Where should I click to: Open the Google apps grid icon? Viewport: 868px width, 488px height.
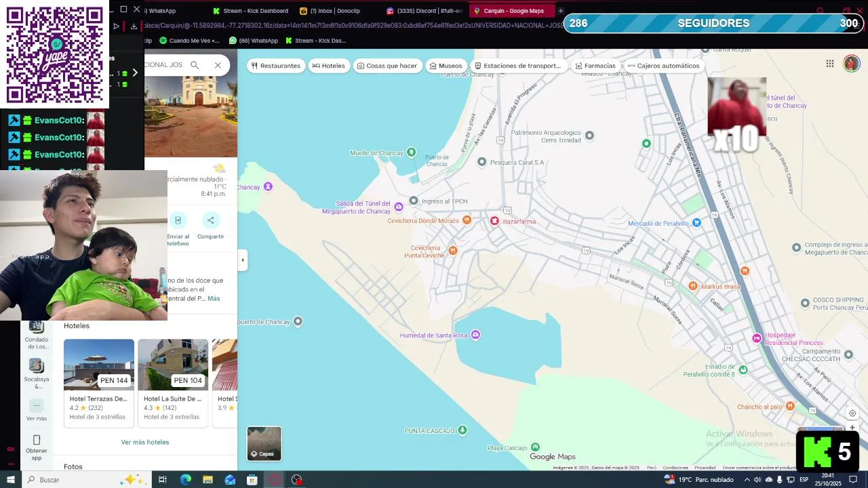pyautogui.click(x=830, y=64)
